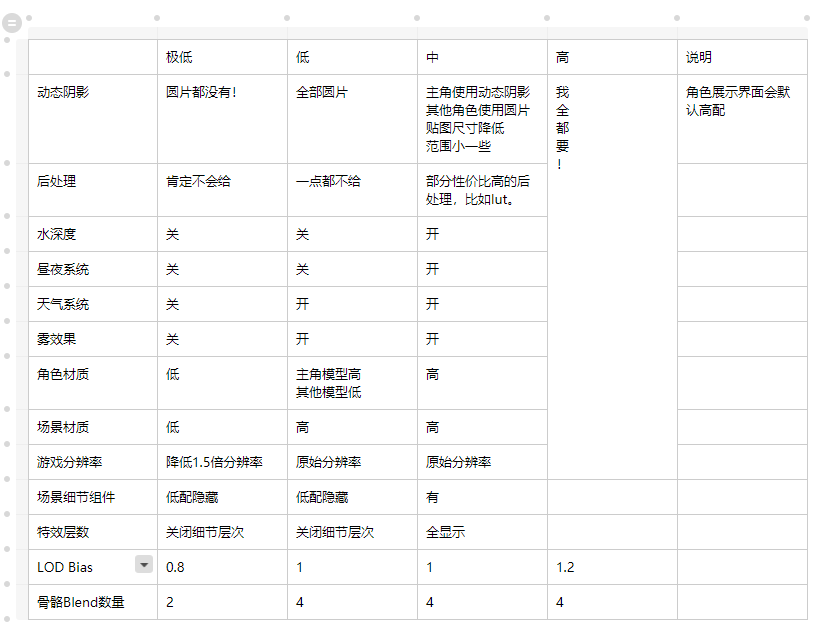This screenshot has height=631, width=832.
Task: Select the cell reading 降低1.5倍分辨率
Action: [222, 462]
